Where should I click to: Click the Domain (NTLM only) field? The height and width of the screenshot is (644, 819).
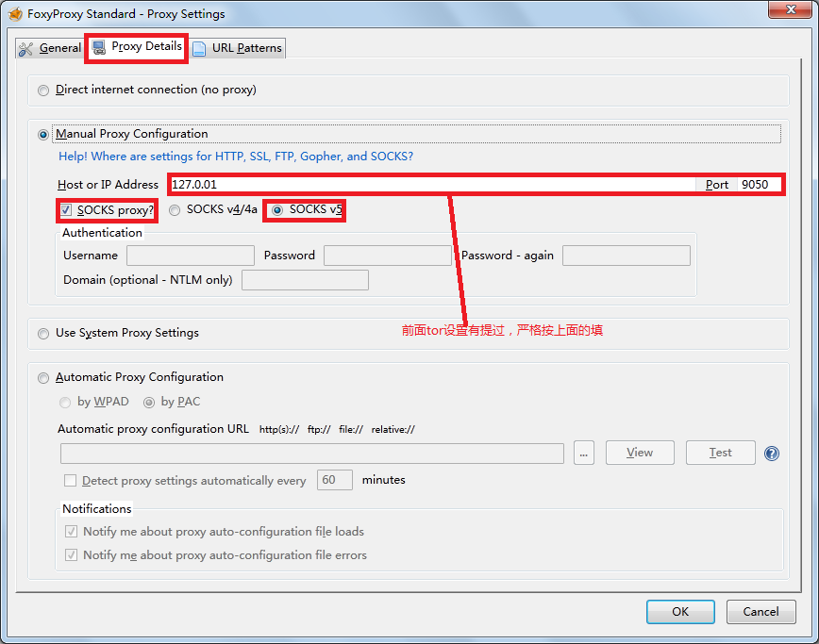click(x=305, y=280)
